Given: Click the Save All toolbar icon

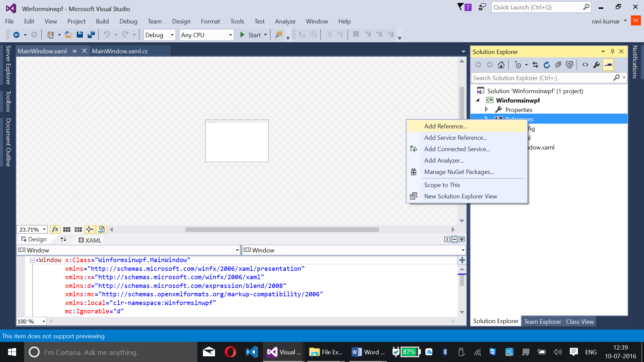Looking at the screenshot, I should (91, 35).
